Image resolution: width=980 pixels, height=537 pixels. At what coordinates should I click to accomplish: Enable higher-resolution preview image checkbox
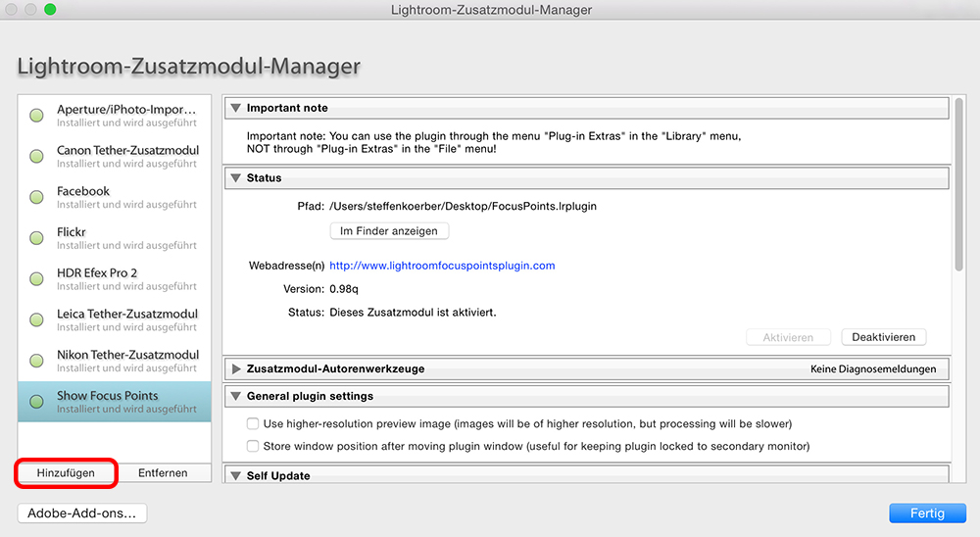click(x=253, y=424)
